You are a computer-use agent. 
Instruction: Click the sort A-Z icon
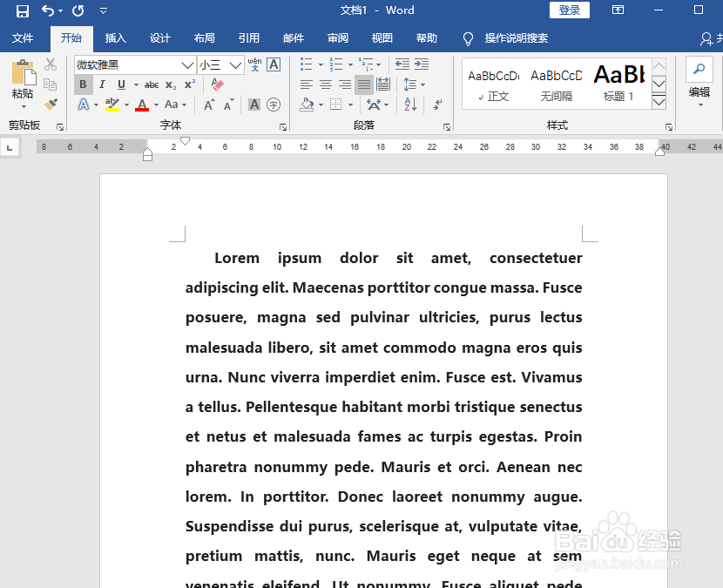coord(411,105)
